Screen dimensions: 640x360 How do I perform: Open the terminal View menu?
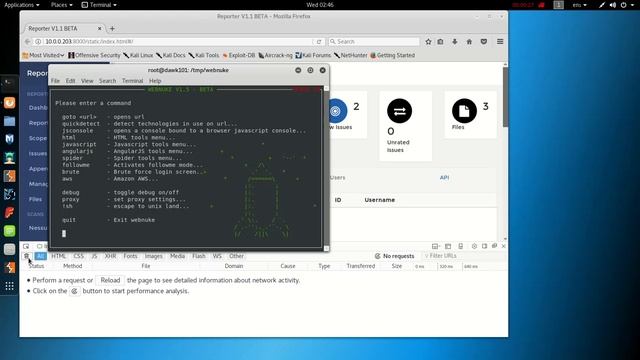[87, 81]
